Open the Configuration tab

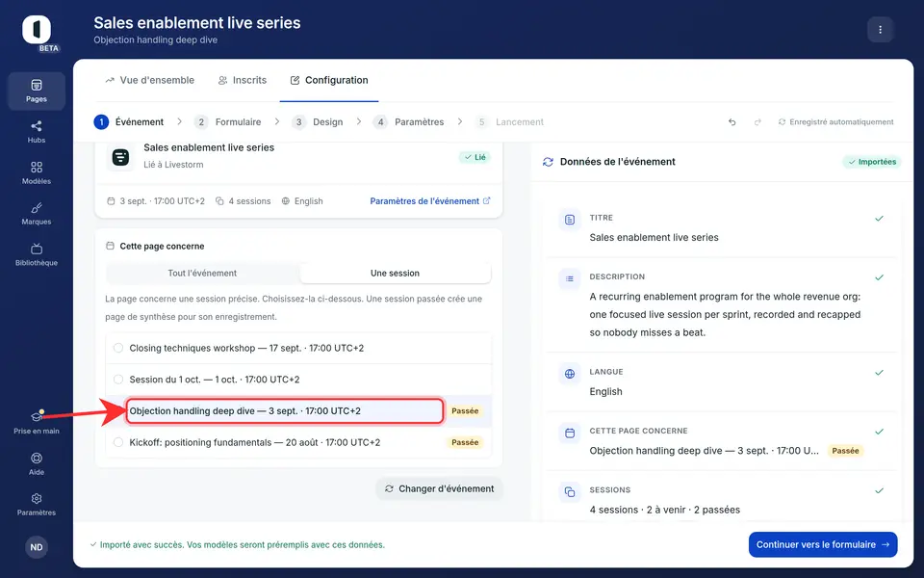click(x=329, y=80)
